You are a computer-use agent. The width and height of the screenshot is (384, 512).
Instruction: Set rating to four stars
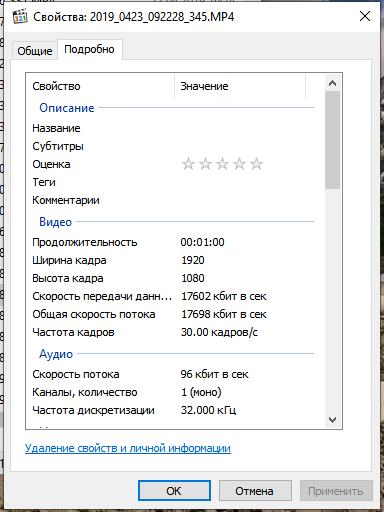(239, 164)
